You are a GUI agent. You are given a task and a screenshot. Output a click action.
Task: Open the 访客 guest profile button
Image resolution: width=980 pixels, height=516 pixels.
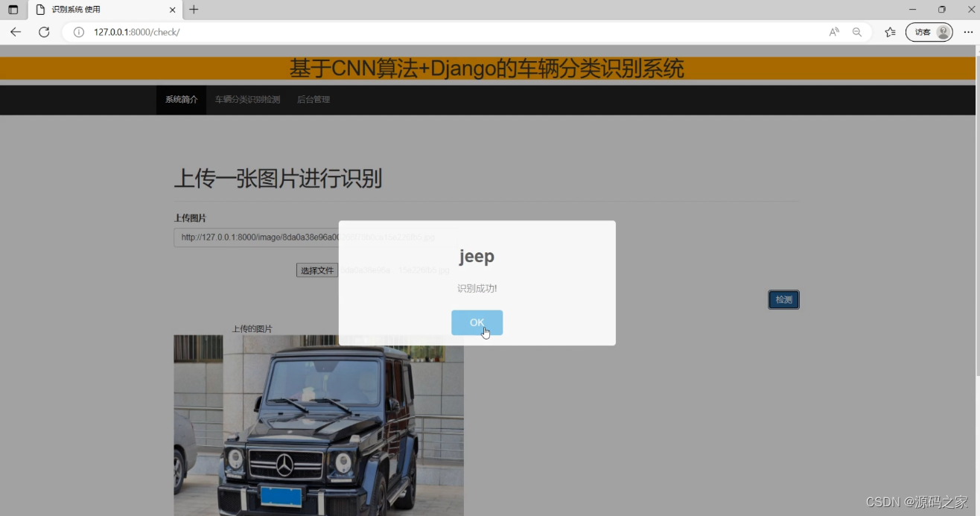tap(929, 32)
